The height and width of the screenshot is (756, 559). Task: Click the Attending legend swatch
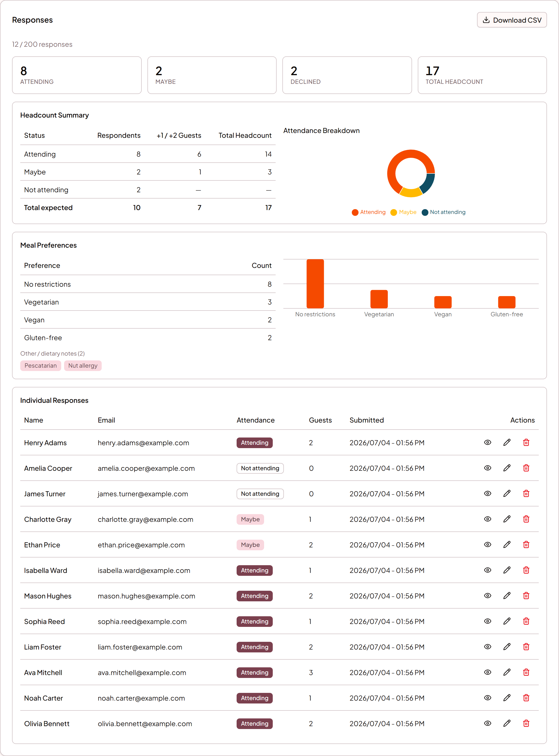(x=355, y=212)
